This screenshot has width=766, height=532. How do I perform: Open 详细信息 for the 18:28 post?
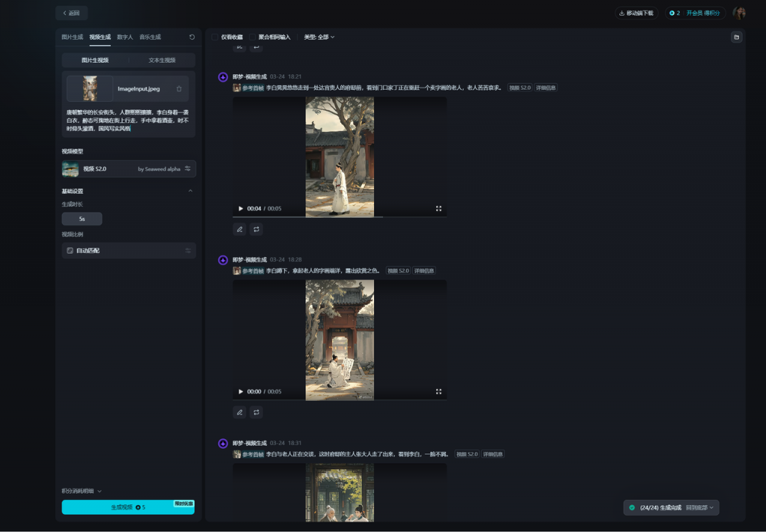click(x=424, y=271)
